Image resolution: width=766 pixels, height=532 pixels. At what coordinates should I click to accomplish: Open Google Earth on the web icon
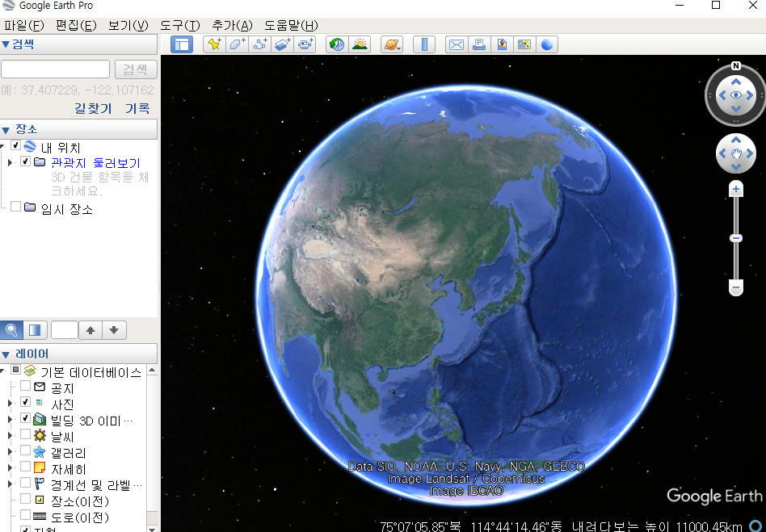click(x=547, y=44)
